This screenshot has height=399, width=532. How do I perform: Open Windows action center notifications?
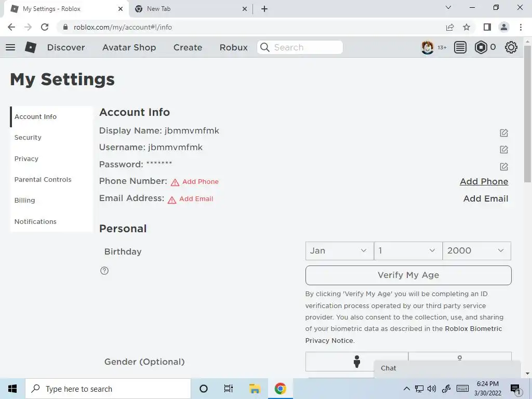pos(515,389)
